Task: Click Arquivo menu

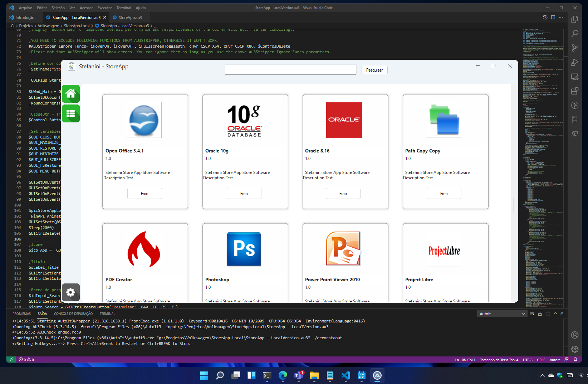Action: (x=25, y=8)
